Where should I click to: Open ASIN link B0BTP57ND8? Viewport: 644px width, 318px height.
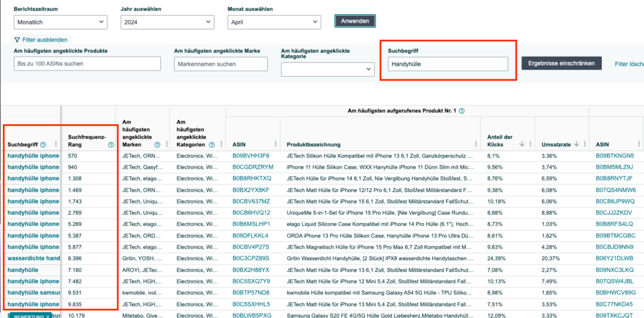coord(251,292)
